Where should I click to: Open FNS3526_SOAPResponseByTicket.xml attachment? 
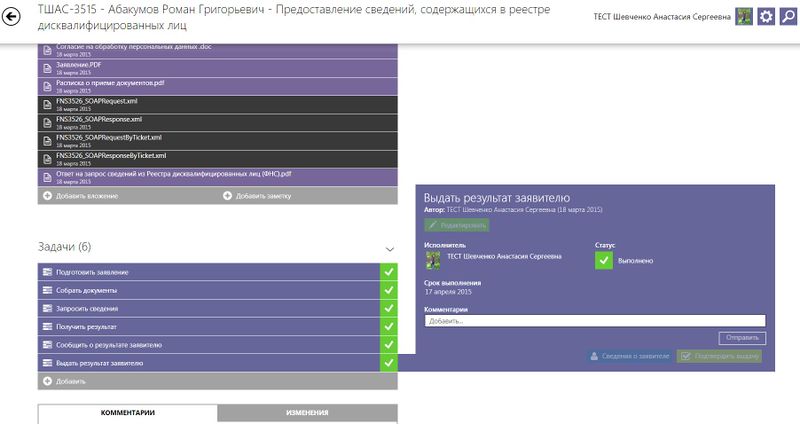pos(217,159)
